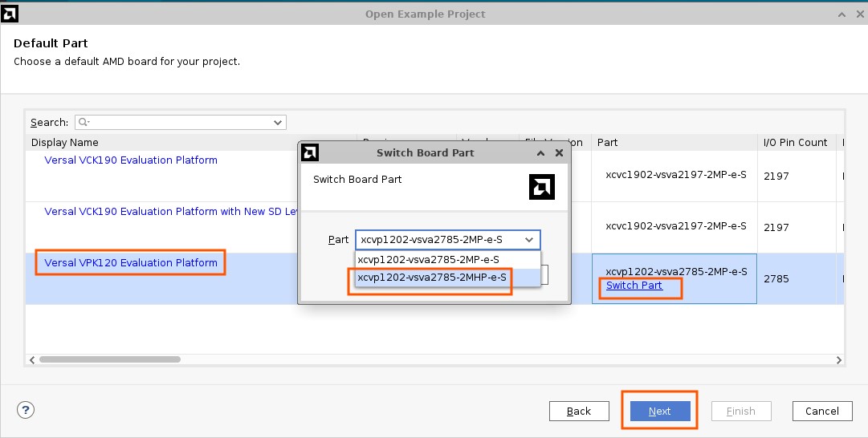
Task: Click the roll-up arrow in main window title bar
Action: (841, 14)
